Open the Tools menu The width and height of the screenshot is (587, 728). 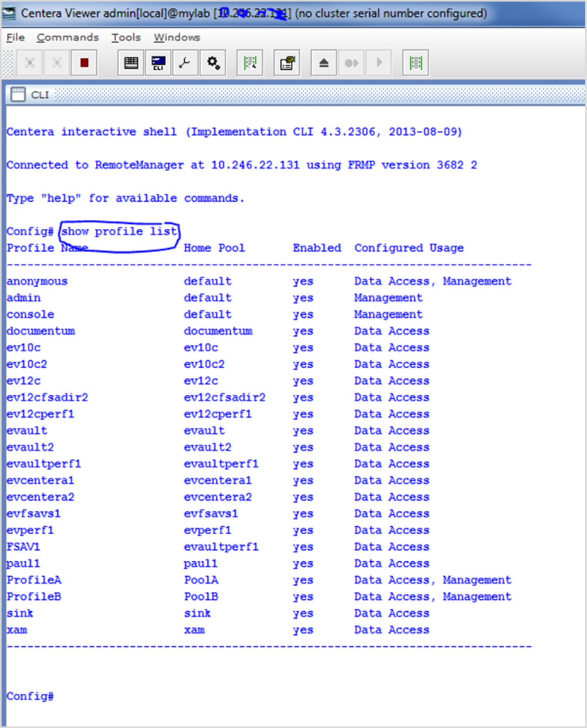[x=126, y=37]
